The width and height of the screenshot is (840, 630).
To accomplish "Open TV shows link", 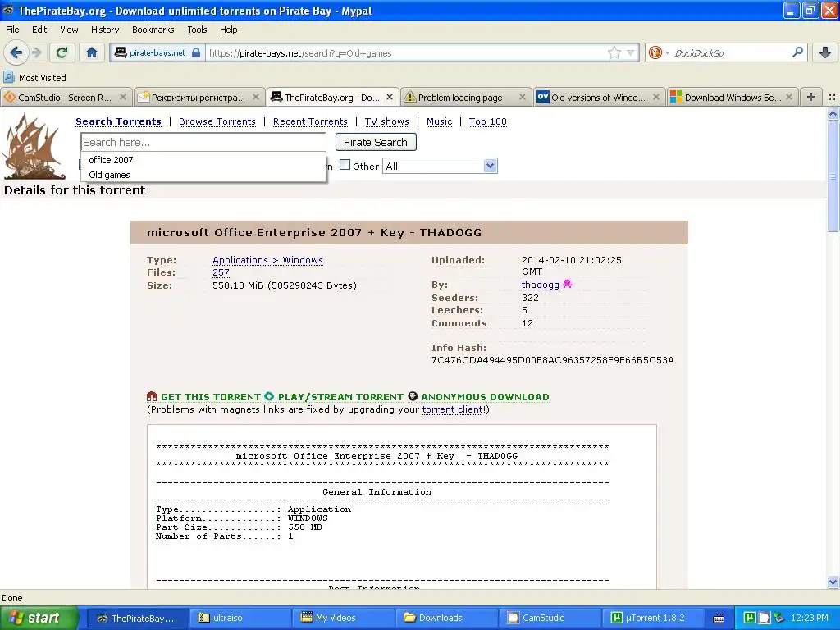I will [x=387, y=121].
